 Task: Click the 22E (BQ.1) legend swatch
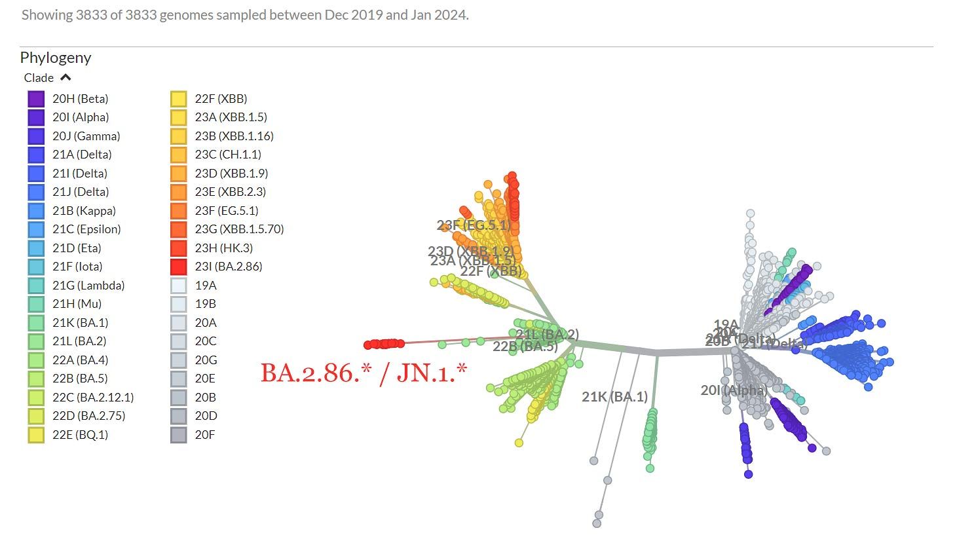pos(36,435)
